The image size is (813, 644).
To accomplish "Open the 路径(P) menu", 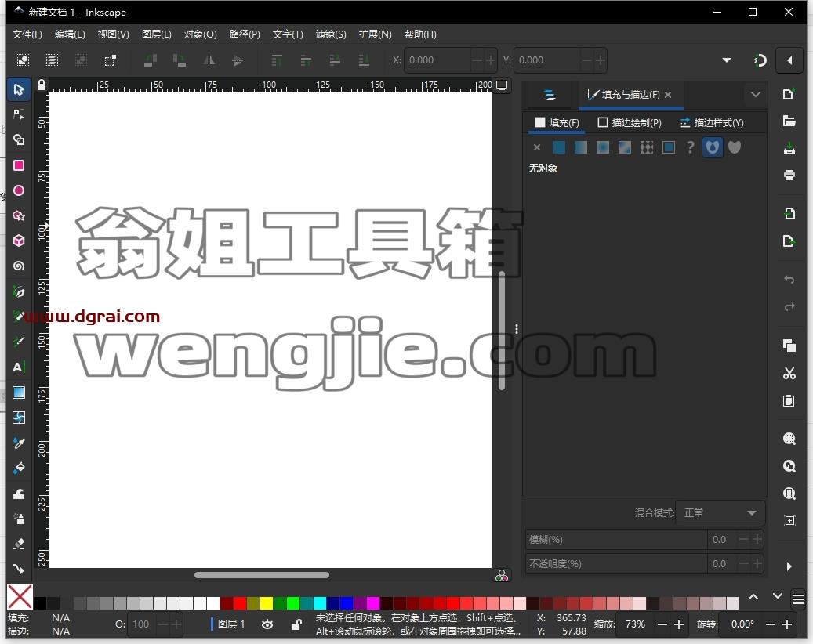I will coord(245,34).
